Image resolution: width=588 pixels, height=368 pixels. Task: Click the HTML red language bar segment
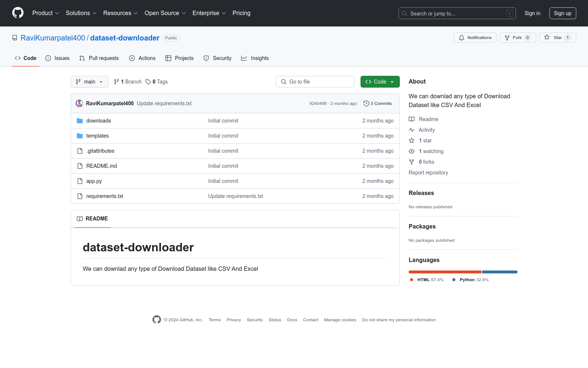tap(445, 272)
